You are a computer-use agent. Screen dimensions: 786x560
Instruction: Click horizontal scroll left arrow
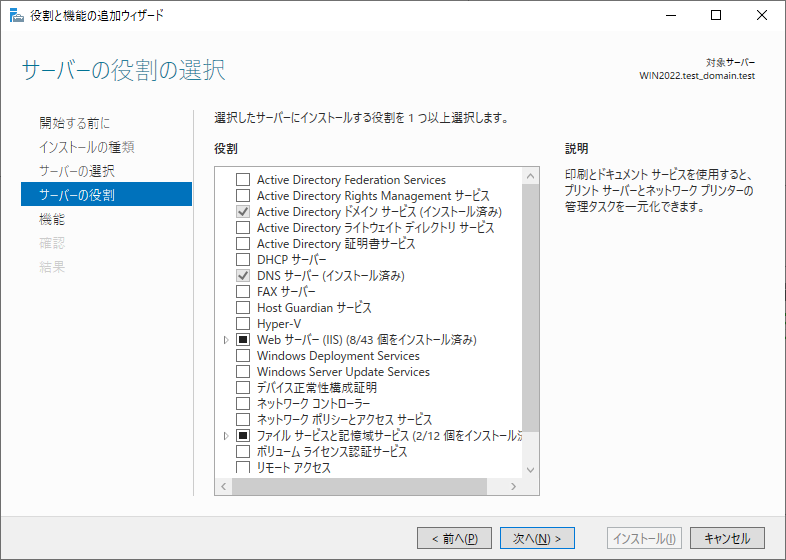(224, 486)
